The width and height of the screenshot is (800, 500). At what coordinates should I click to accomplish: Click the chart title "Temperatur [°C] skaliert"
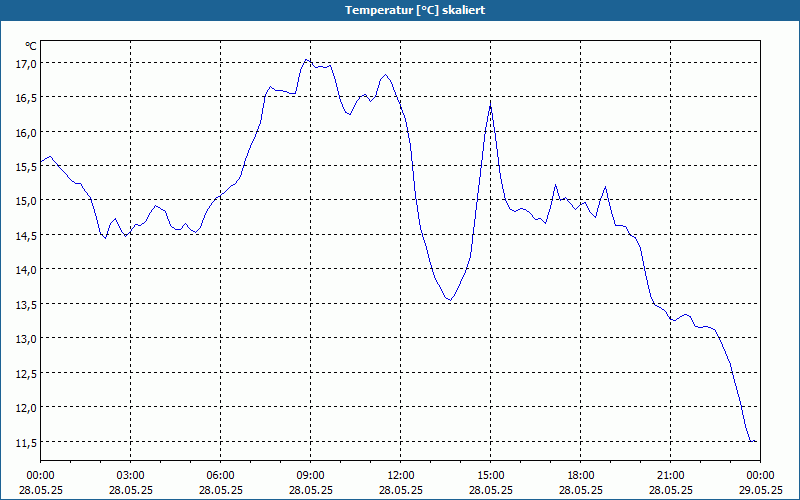point(415,10)
